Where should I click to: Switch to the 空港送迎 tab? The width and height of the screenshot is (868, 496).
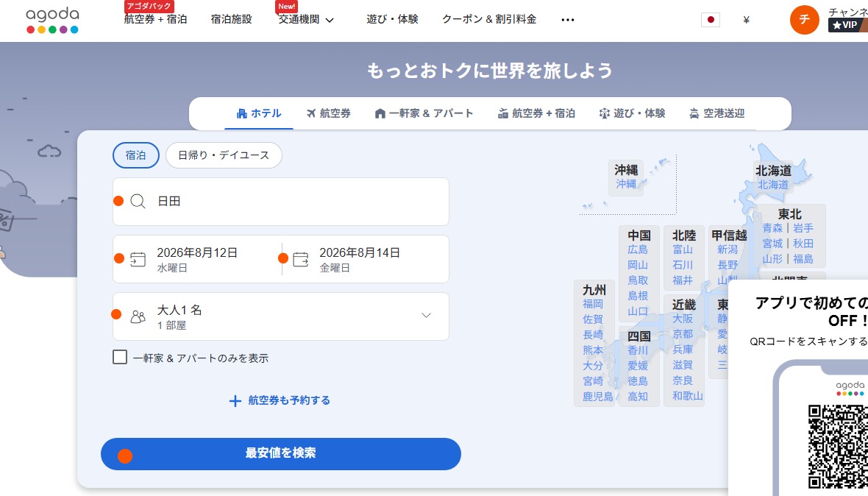coord(717,113)
